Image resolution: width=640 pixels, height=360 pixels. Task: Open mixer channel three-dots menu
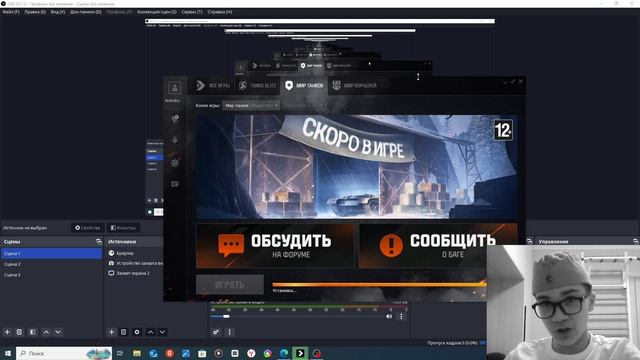pos(401,316)
